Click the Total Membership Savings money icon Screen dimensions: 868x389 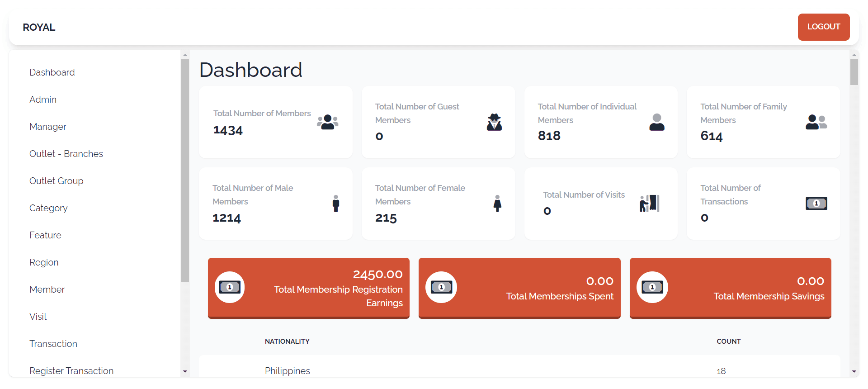652,287
